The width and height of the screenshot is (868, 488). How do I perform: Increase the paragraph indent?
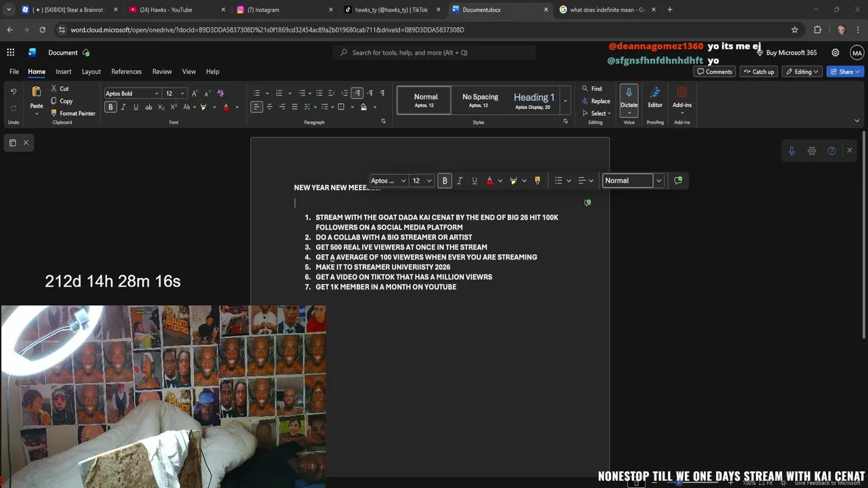pos(344,94)
